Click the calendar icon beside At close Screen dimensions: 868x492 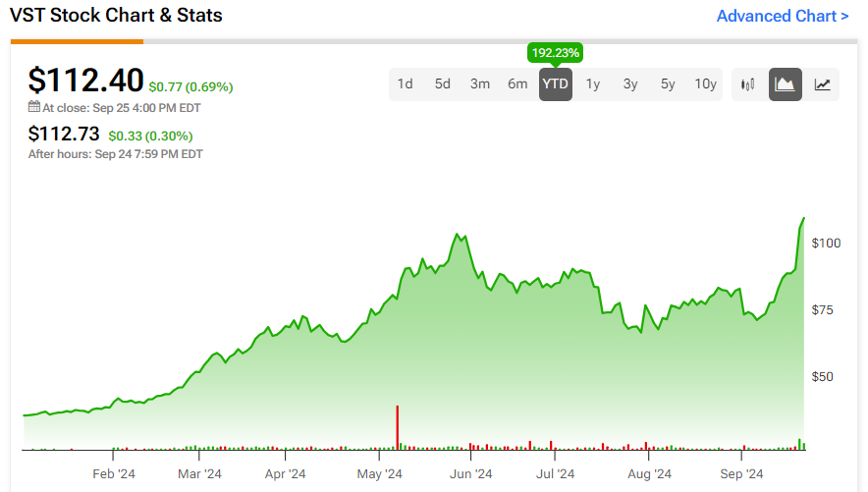[x=34, y=106]
